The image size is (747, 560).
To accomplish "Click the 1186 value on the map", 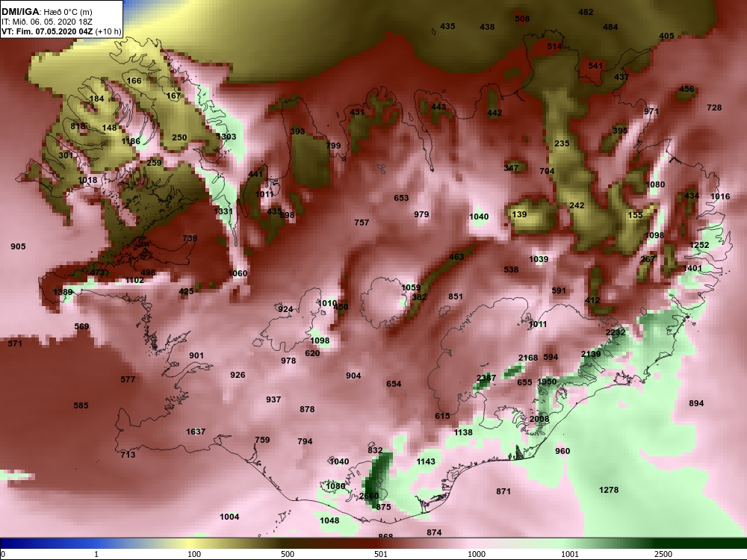I will 131,141.
